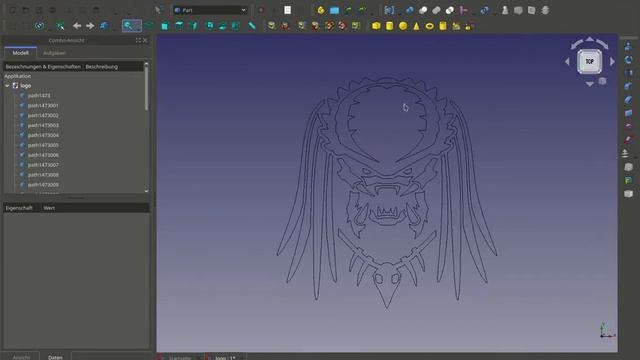Open the shape builder icon
Image resolution: width=640 pixels, height=360 pixels.
point(469,26)
